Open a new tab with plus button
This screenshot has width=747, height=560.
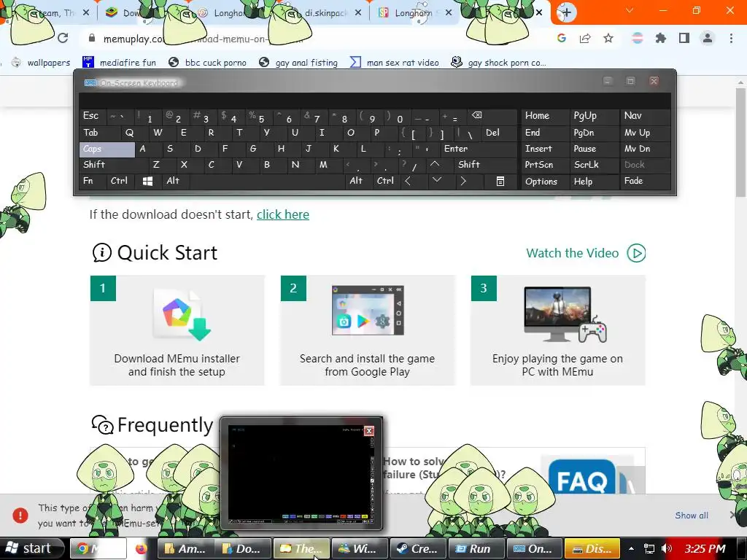tap(566, 12)
